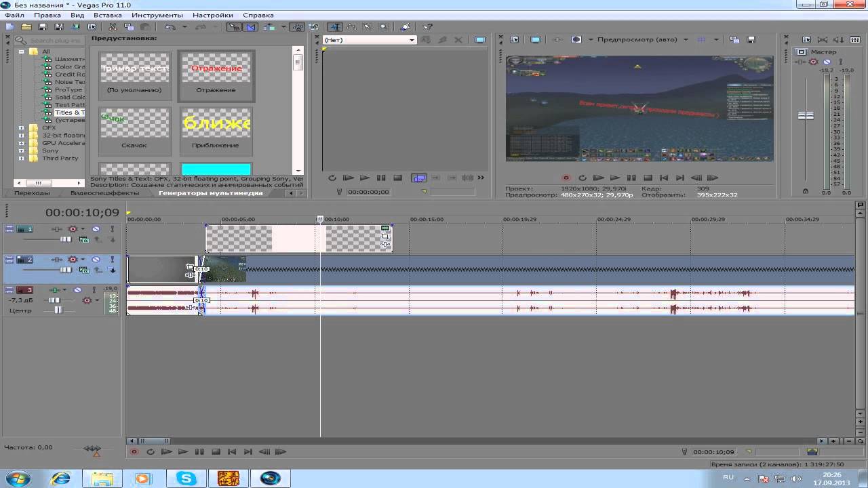The image size is (868, 488).
Task: Toggle solo on audio track 3
Action: (94, 290)
